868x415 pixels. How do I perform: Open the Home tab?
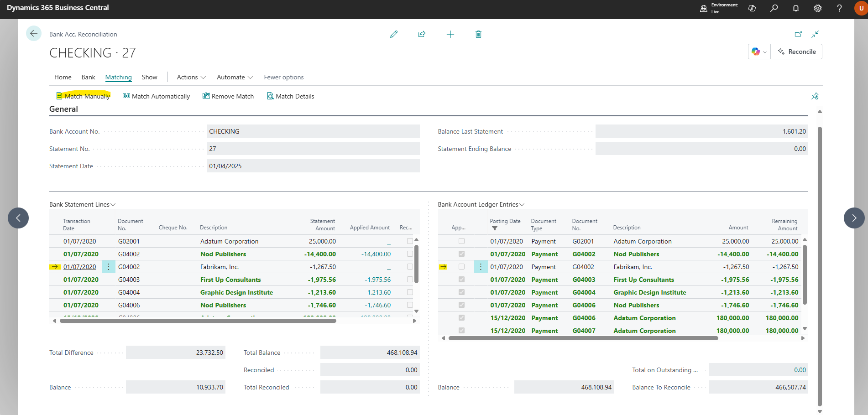63,78
